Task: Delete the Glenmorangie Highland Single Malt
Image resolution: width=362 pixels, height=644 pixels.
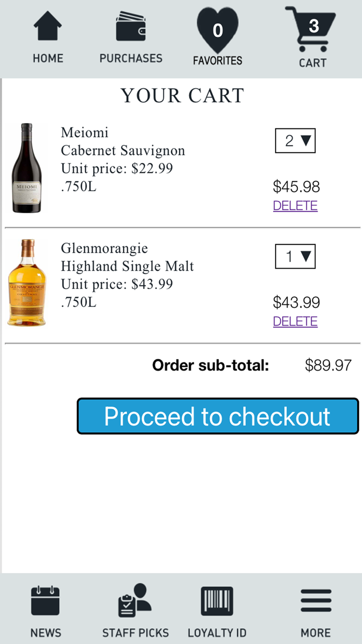Action: (295, 321)
